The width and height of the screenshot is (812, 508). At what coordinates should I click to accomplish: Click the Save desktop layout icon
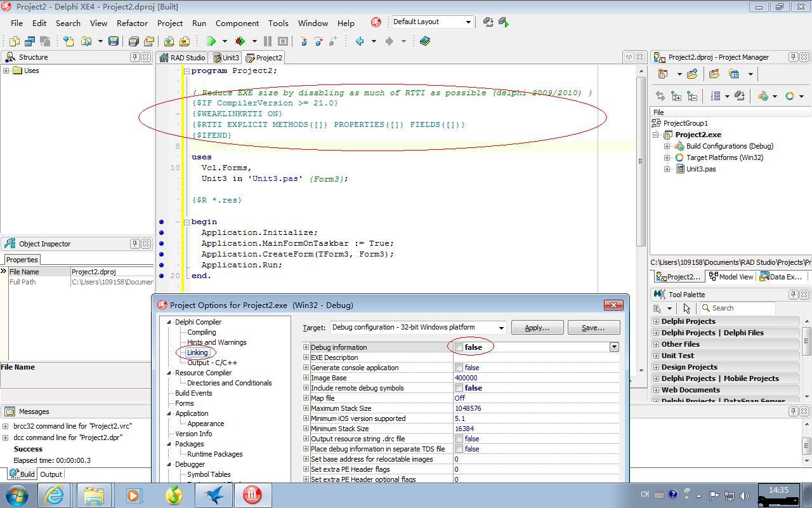click(x=488, y=22)
